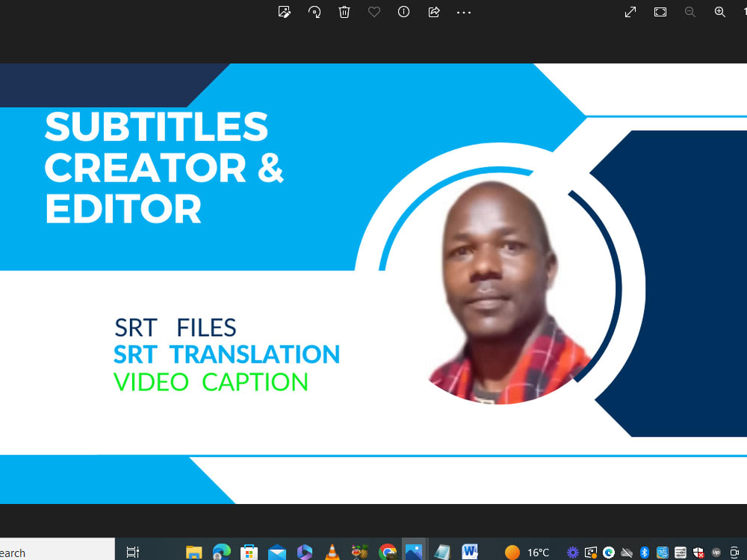747x560 pixels.
Task: Open File Explorer from taskbar
Action: pyautogui.click(x=194, y=553)
